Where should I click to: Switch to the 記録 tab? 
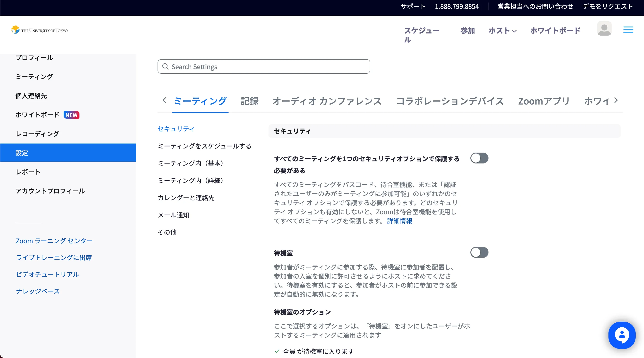coord(249,101)
